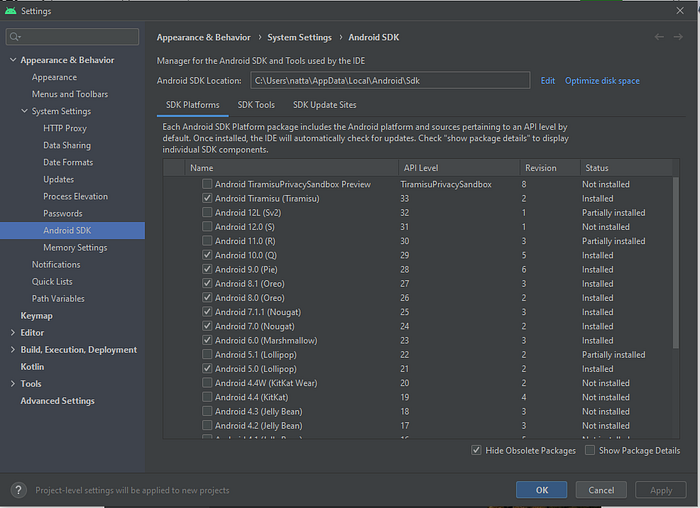
Task: Select Quick Lists in sidebar
Action: coord(52,282)
